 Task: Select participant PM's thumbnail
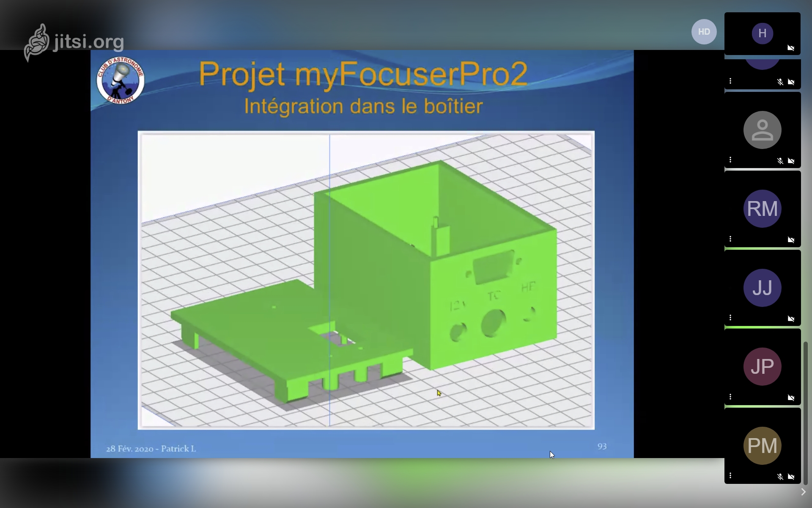(763, 446)
